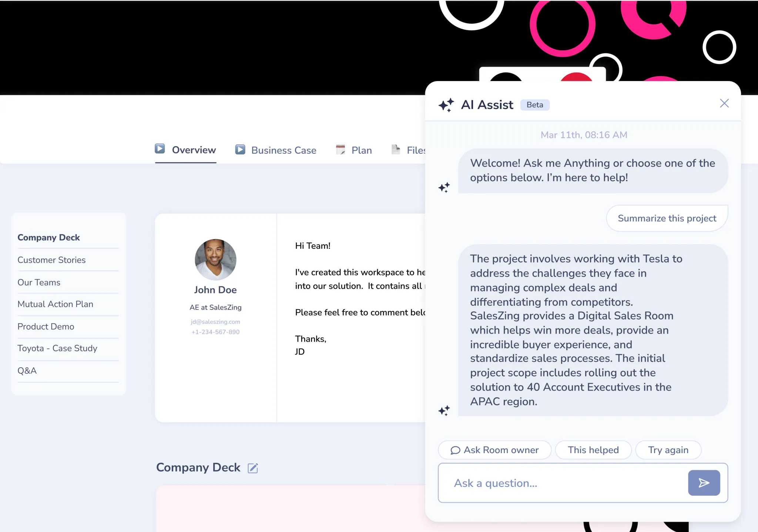Screen dimensions: 758x532
Task: Switch to the Plan tab
Action: [x=361, y=150]
